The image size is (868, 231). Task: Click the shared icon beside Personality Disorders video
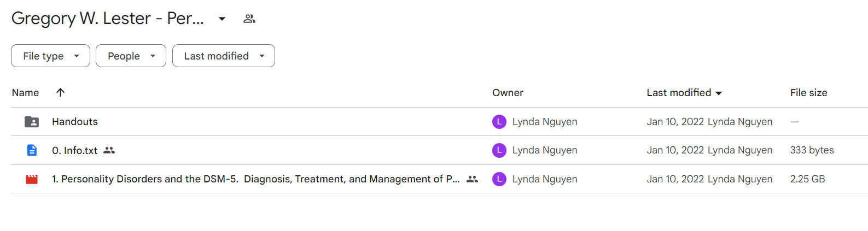click(x=472, y=179)
